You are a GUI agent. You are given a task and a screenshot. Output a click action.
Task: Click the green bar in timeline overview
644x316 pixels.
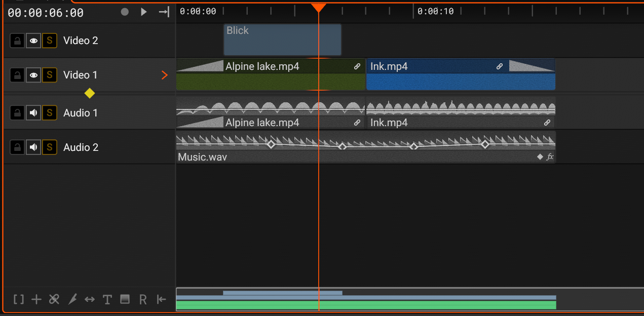366,305
